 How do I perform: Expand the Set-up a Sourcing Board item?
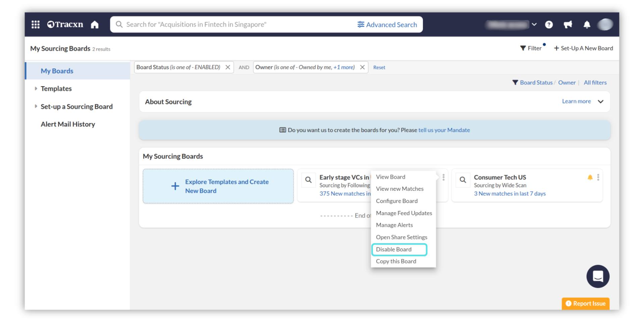[x=36, y=106]
